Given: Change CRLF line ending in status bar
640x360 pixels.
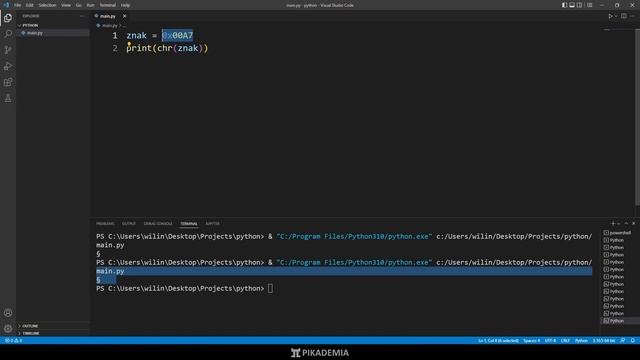Looking at the screenshot, I should tap(565, 340).
